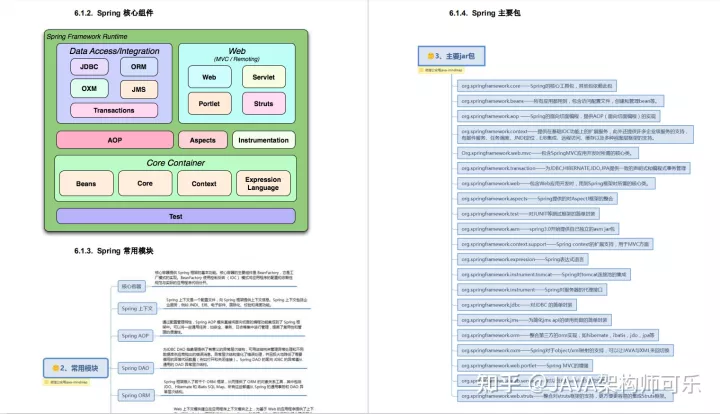This screenshot has width=720, height=414.
Task: Click the '6.1.2. Spring 核心组件' heading
Action: (113, 13)
